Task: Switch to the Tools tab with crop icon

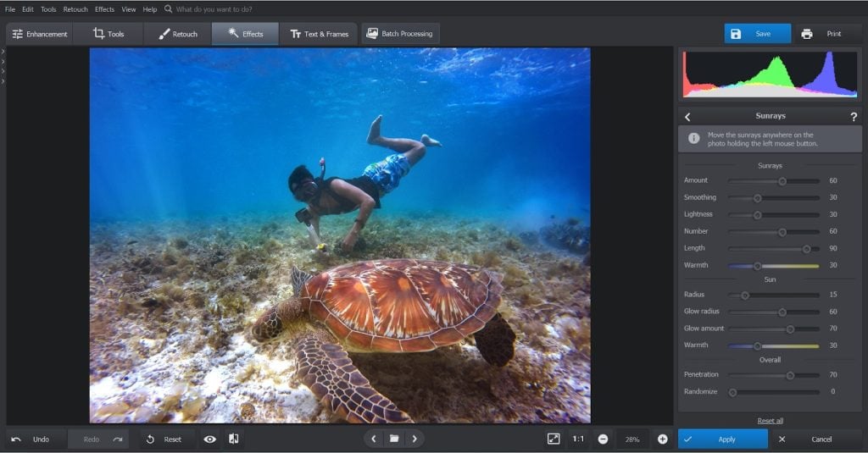Action: [x=108, y=34]
